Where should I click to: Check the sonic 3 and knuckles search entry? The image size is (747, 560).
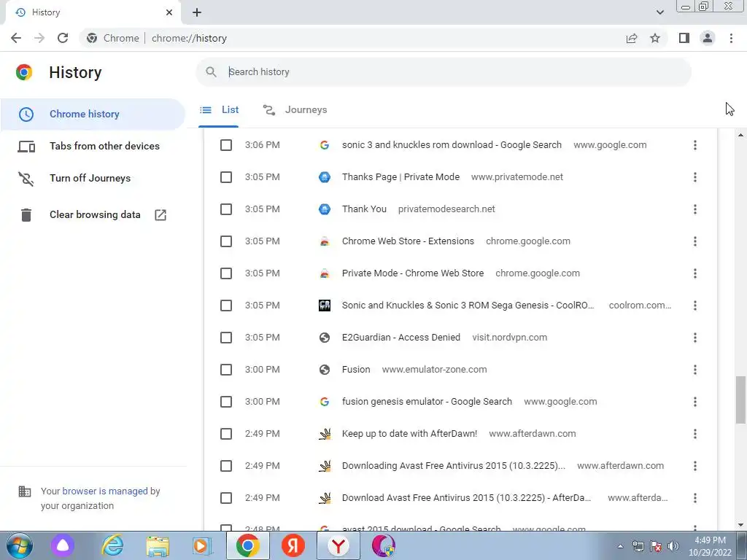coord(226,145)
